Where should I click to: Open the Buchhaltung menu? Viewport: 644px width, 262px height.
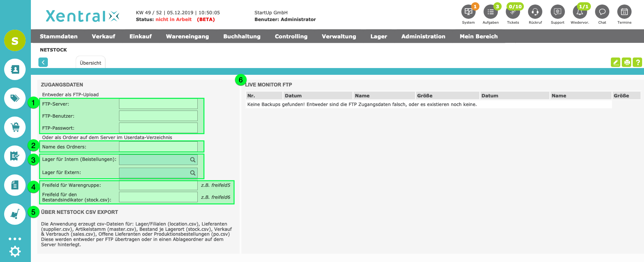[x=242, y=36]
